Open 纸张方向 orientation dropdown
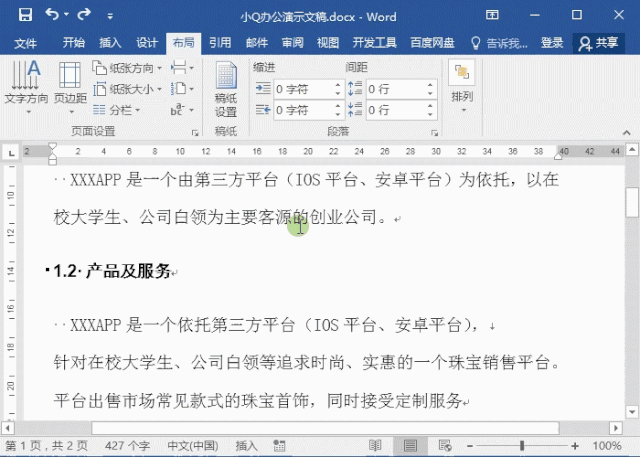The image size is (640, 457). pyautogui.click(x=127, y=68)
